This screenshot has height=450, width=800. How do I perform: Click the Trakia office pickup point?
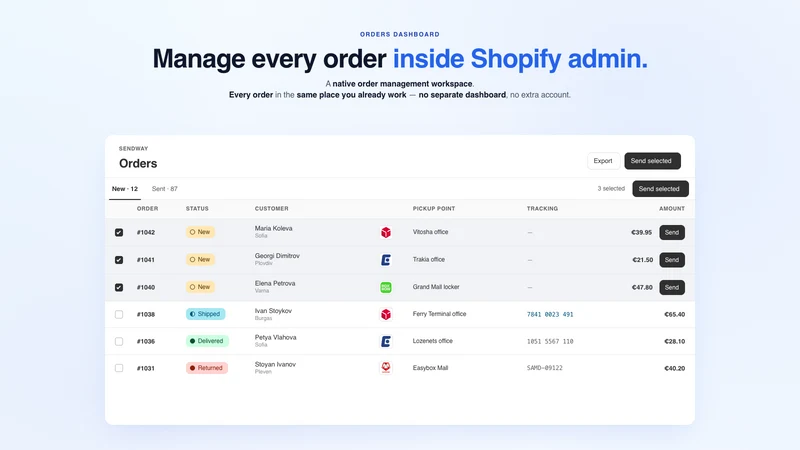click(x=429, y=260)
